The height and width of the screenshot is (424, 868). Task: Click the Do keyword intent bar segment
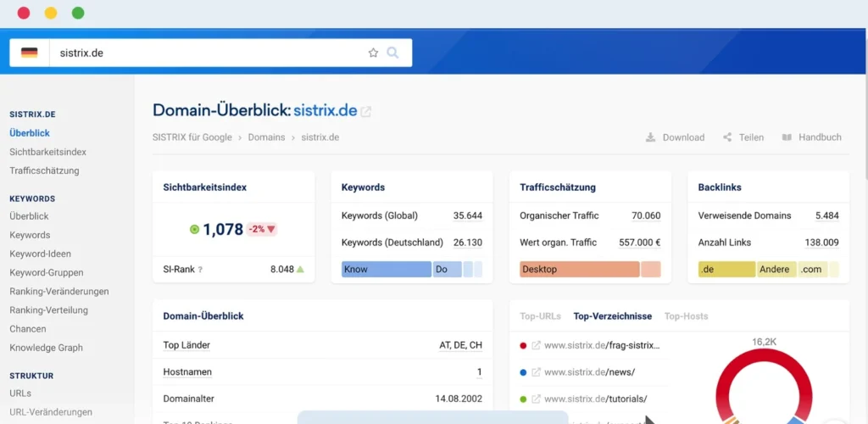pyautogui.click(x=448, y=270)
